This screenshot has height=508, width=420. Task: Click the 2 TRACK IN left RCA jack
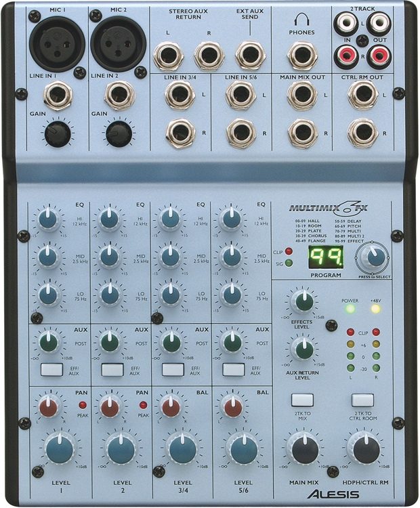coord(345,24)
